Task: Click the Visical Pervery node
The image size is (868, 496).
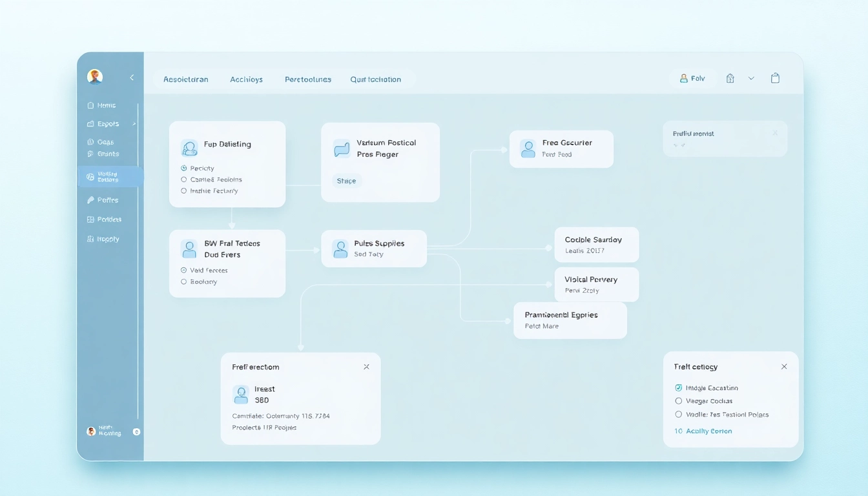Action: click(597, 284)
